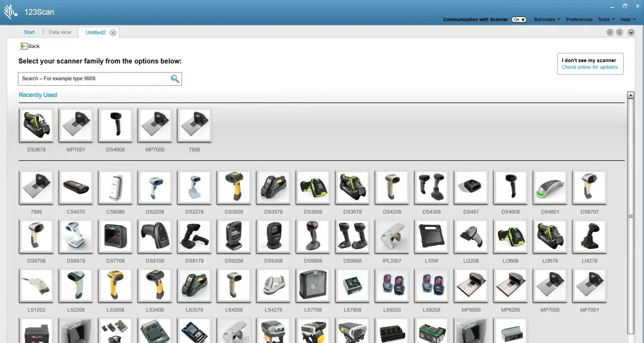Select the DS3678 scanner in Recently Used

pos(36,125)
